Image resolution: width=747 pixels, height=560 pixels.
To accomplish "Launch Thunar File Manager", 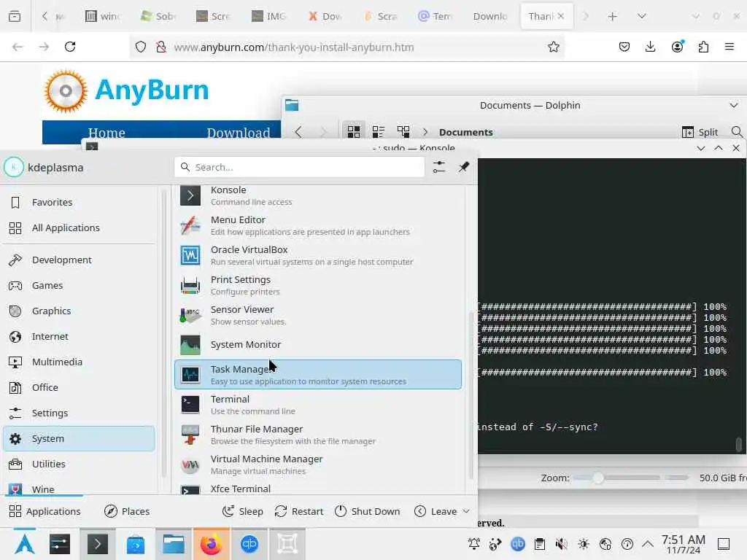I will tap(318, 435).
